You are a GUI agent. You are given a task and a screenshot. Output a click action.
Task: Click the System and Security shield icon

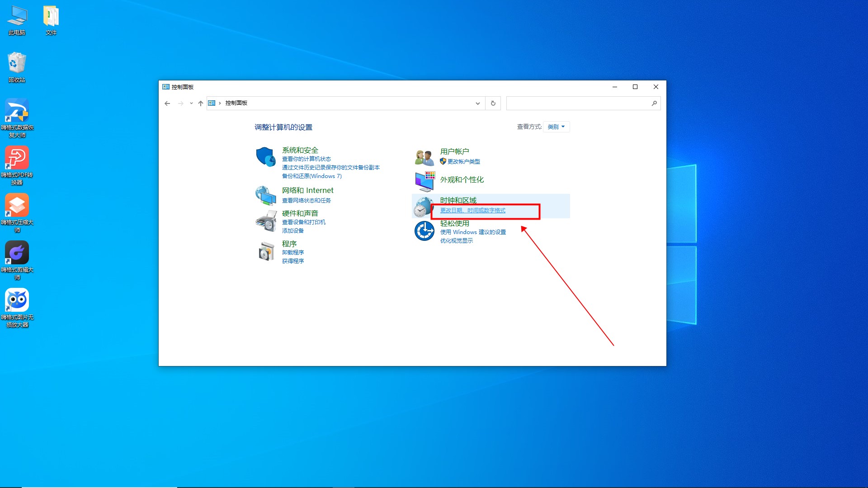265,157
